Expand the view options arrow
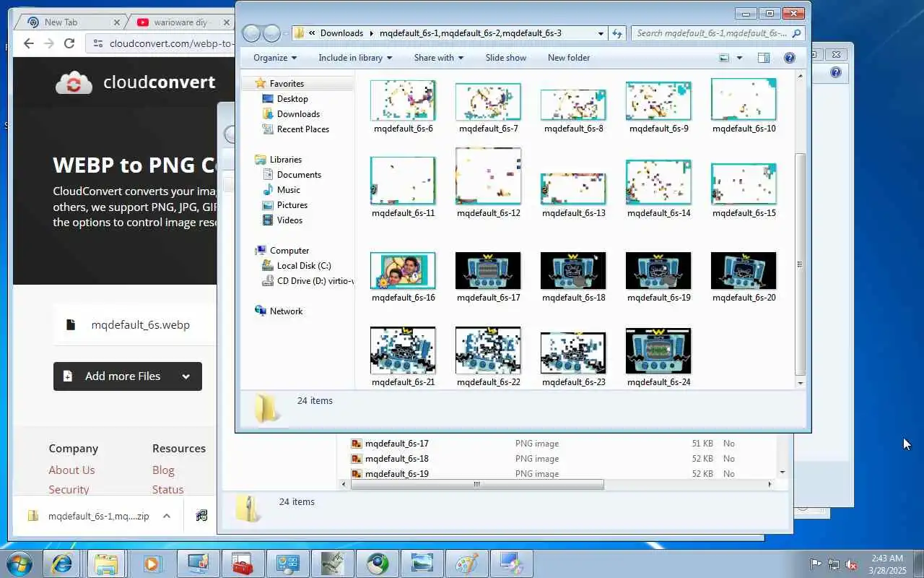 739,58
